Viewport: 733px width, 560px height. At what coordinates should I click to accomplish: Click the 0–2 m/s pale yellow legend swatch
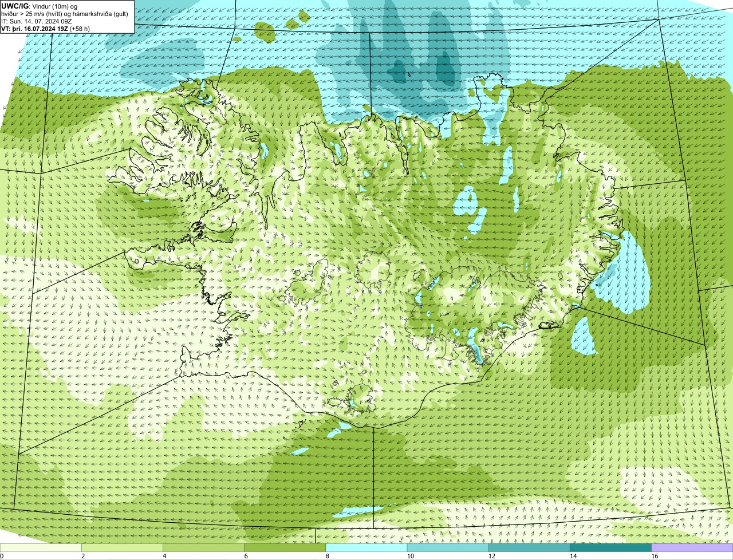click(41, 548)
